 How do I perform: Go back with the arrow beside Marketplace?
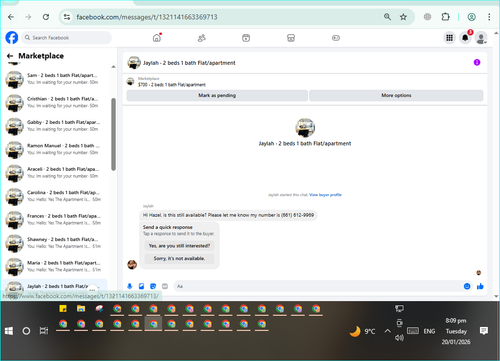click(x=10, y=56)
